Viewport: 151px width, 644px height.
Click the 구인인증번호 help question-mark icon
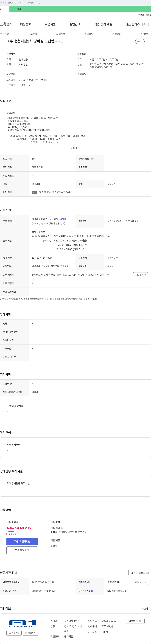click(92, 591)
